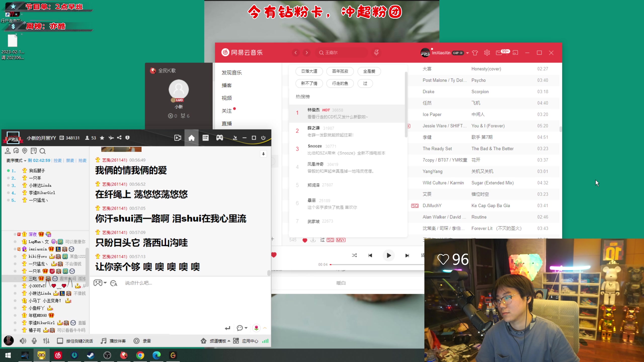Collapse the 频道模板 panel chevron
Screen dimensions: 644x362
228,341
